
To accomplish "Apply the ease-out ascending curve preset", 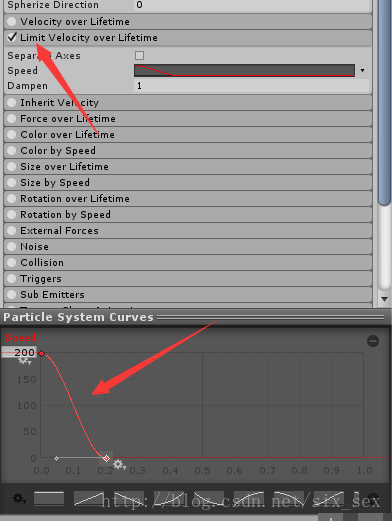I will pyautogui.click(x=249, y=499).
